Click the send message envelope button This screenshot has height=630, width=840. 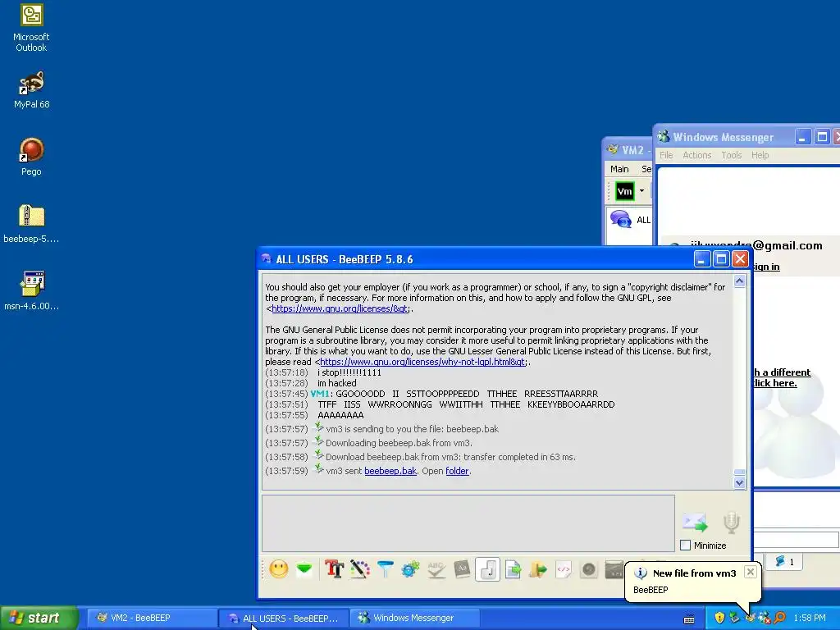pos(695,522)
